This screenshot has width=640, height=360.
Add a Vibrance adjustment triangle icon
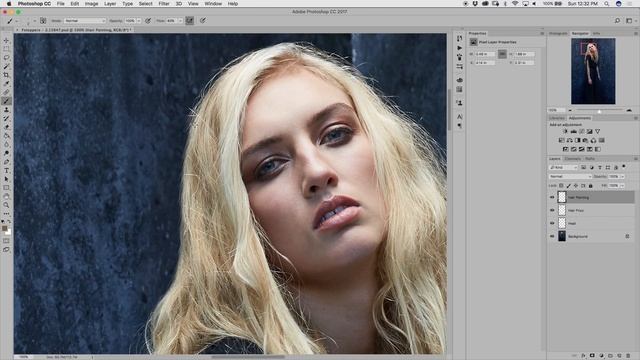pos(598,131)
